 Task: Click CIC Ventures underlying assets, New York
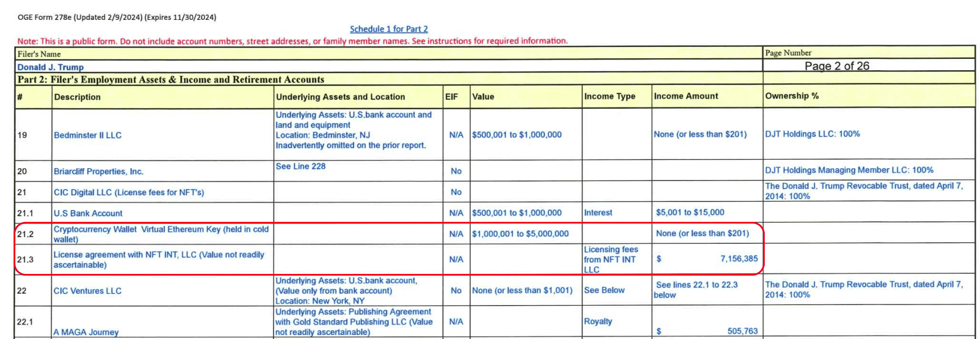tap(347, 291)
